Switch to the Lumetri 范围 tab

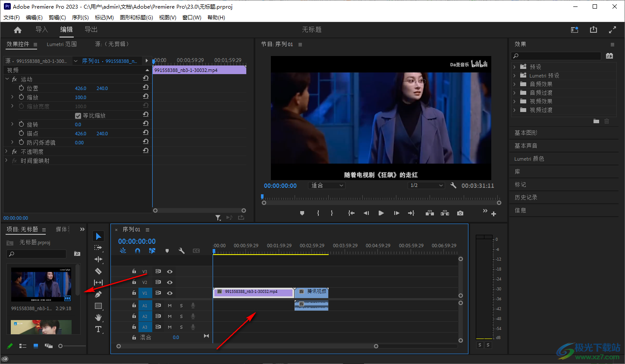click(62, 44)
